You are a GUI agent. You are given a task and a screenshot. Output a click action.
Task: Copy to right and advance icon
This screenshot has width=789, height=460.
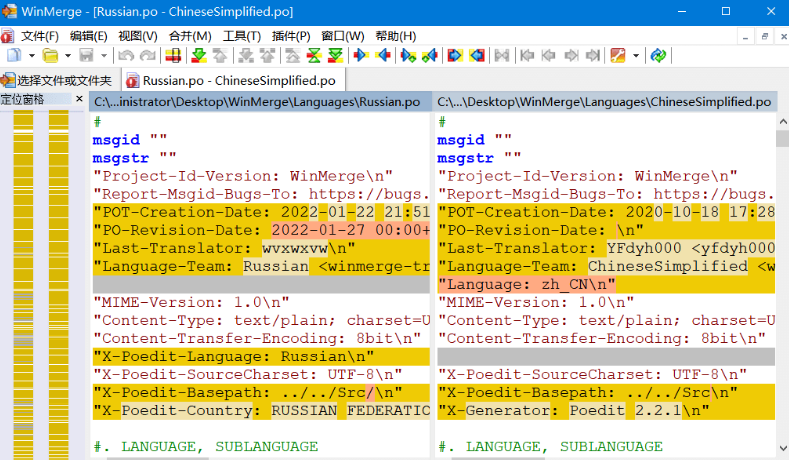pos(408,55)
